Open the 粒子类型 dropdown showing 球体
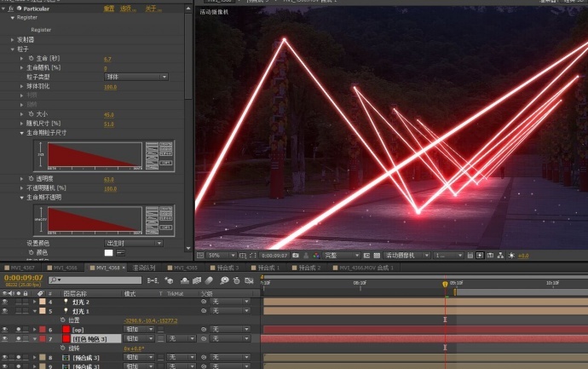The image size is (588, 369). click(x=135, y=77)
